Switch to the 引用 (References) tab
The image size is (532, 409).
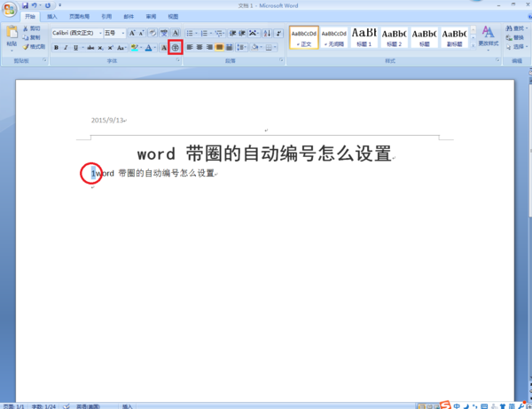pyautogui.click(x=106, y=16)
